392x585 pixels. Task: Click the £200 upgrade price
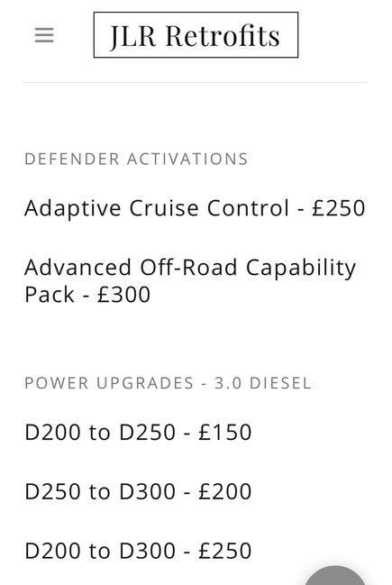(225, 491)
